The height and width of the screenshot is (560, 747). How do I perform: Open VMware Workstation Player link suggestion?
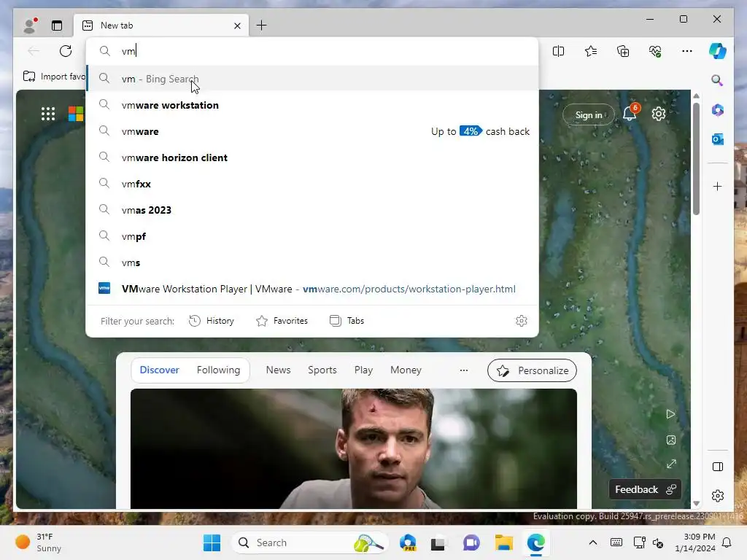(x=312, y=289)
